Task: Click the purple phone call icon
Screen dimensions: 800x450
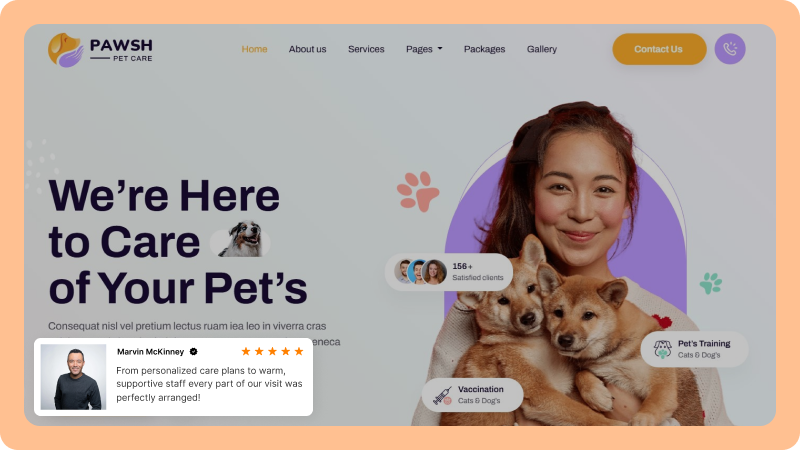Action: point(730,49)
